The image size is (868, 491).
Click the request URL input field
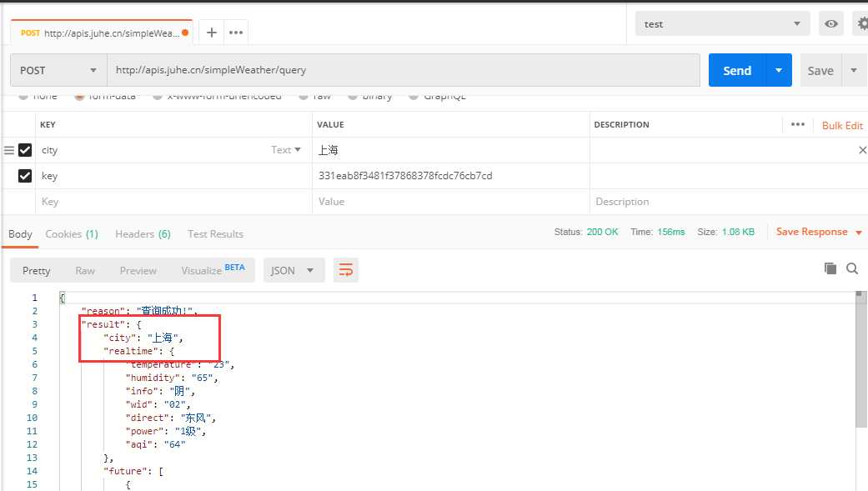click(x=404, y=70)
